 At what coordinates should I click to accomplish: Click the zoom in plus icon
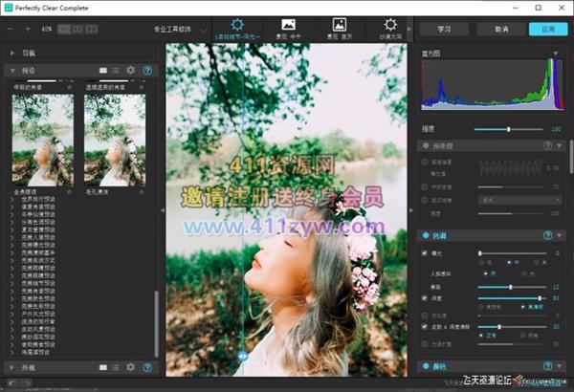point(27,29)
